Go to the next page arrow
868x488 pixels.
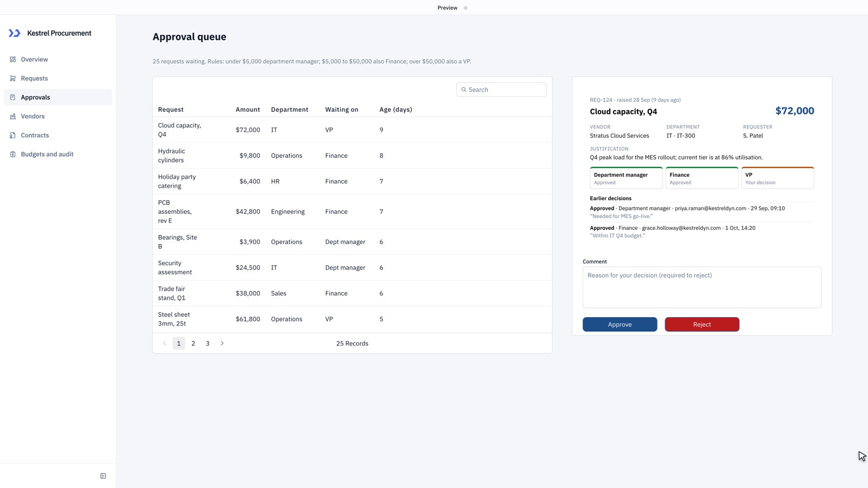[x=222, y=343]
